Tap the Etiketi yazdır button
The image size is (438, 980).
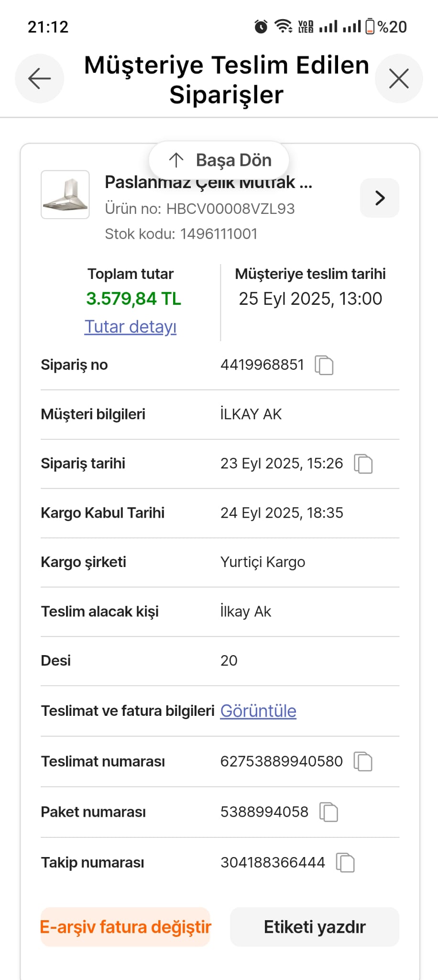point(315,927)
